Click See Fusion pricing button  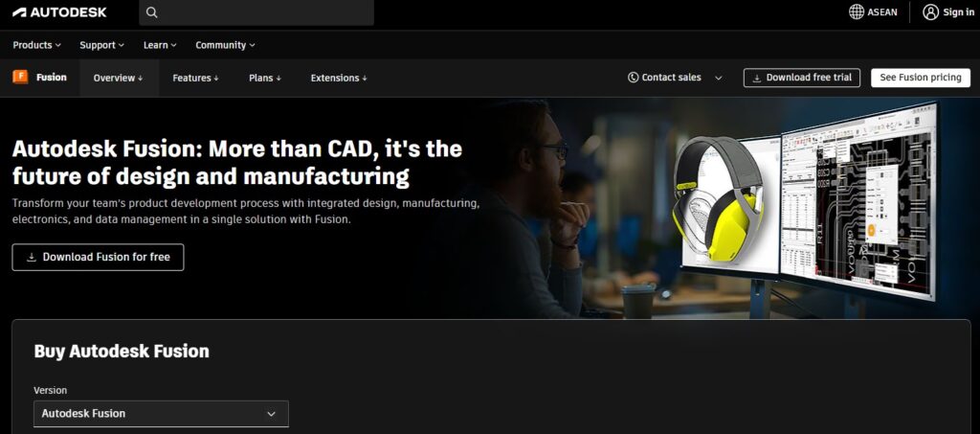(x=920, y=78)
